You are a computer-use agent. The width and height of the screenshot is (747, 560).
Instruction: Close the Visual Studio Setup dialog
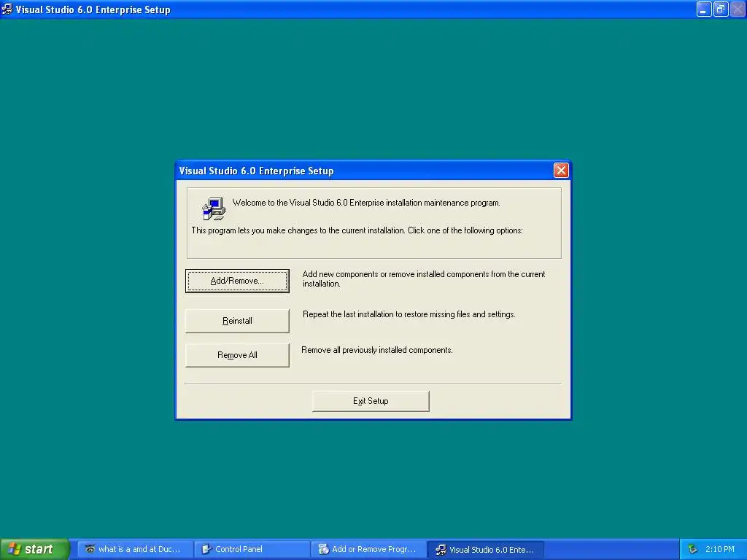point(561,171)
